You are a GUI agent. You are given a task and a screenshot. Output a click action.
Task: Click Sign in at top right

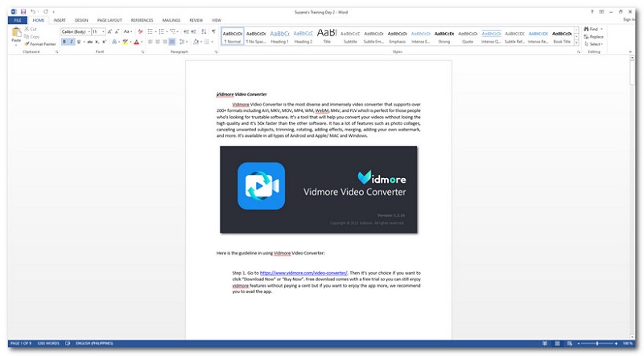[629, 19]
